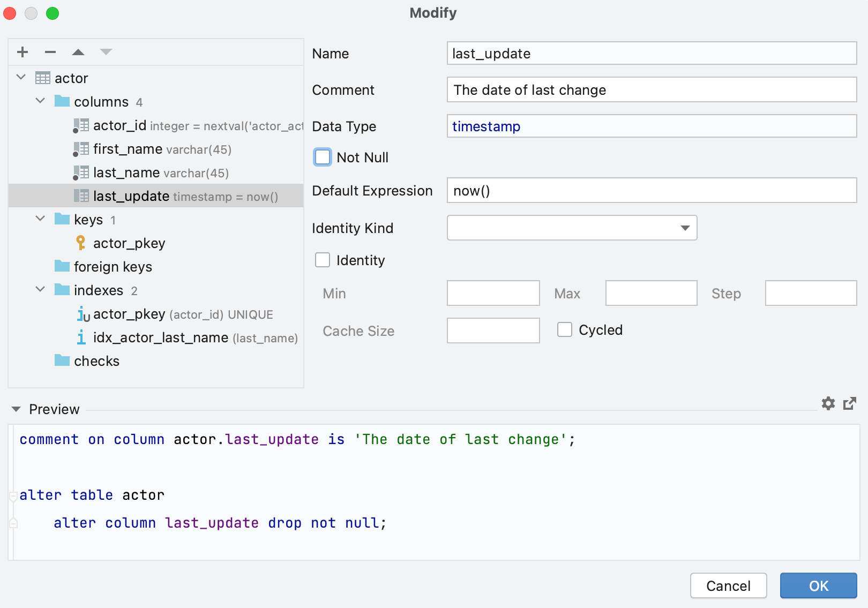This screenshot has width=868, height=608.
Task: Click the plus icon to add element
Action: [x=23, y=52]
